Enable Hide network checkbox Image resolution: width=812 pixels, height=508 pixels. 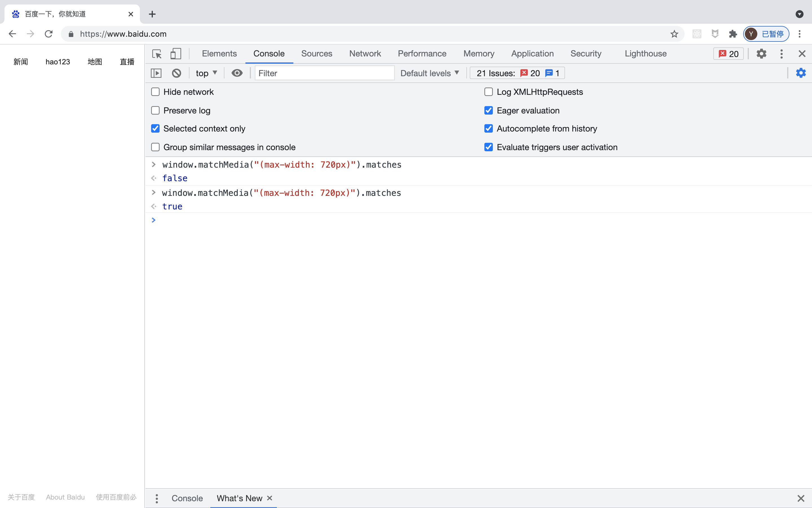155,92
